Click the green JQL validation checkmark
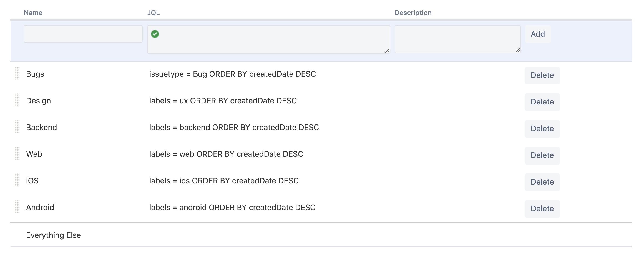The height and width of the screenshot is (259, 644). point(155,34)
